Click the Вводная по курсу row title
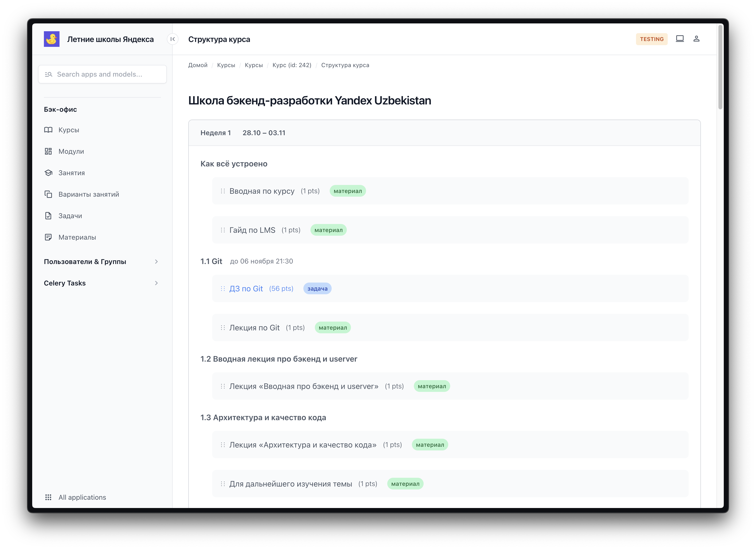Image resolution: width=756 pixels, height=549 pixels. click(262, 191)
